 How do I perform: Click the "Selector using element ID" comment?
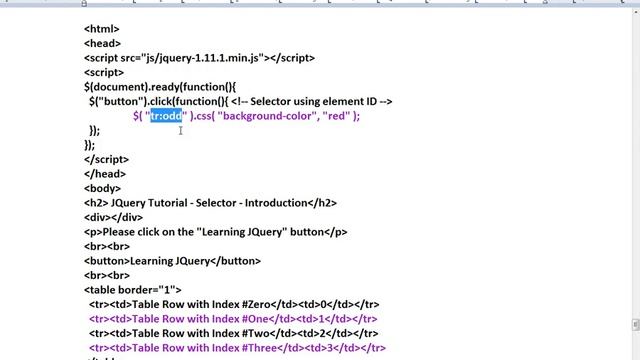(x=313, y=101)
